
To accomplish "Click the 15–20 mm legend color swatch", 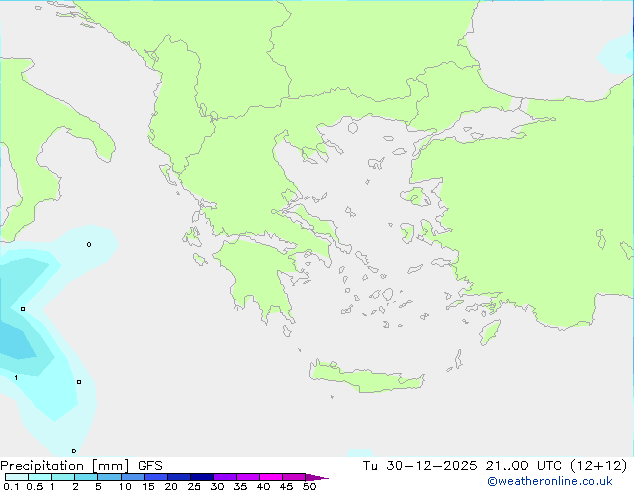I will 156,477.
